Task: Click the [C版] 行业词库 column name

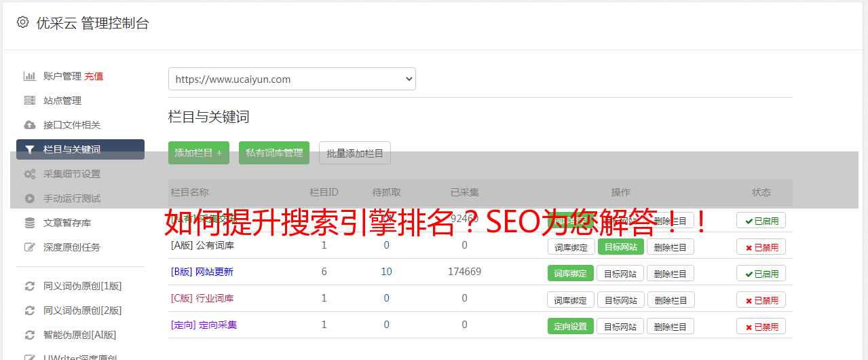Action: coord(202,298)
